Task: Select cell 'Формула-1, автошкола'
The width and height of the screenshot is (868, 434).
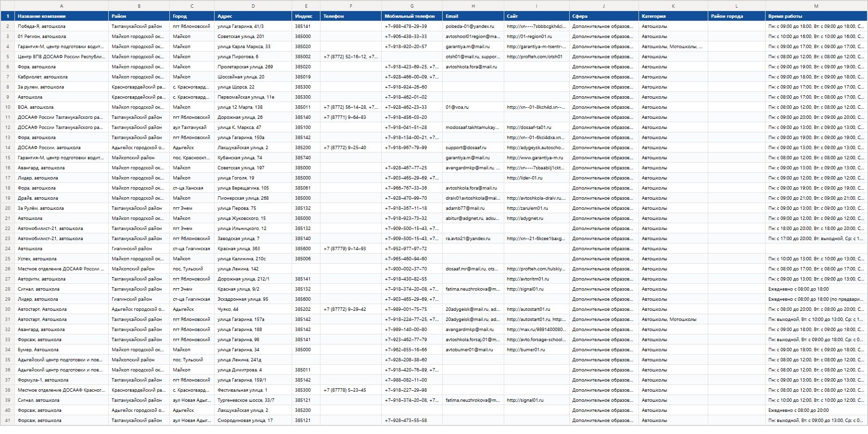Action: click(62, 380)
